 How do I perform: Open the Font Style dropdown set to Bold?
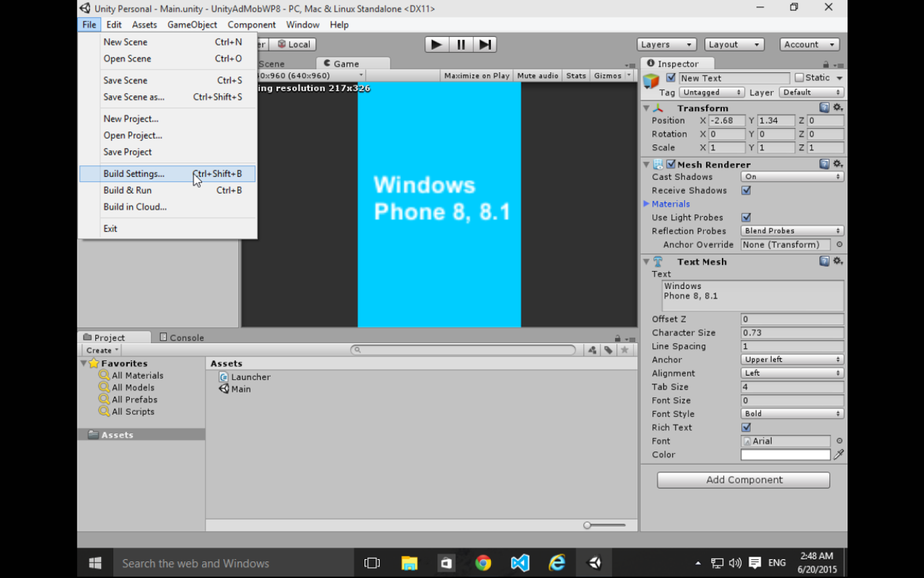(792, 414)
